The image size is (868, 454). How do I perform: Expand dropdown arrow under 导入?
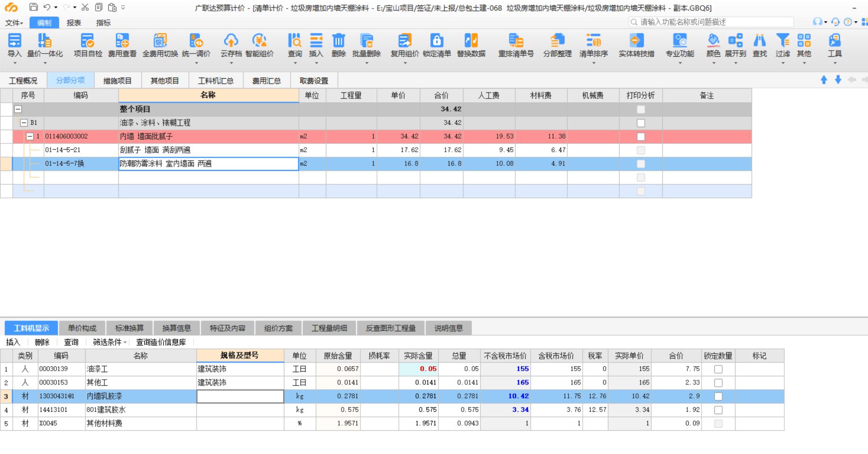point(15,63)
